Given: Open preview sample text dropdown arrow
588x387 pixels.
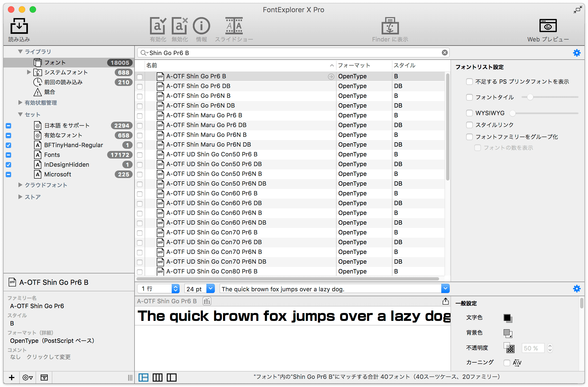Looking at the screenshot, I should pyautogui.click(x=445, y=289).
